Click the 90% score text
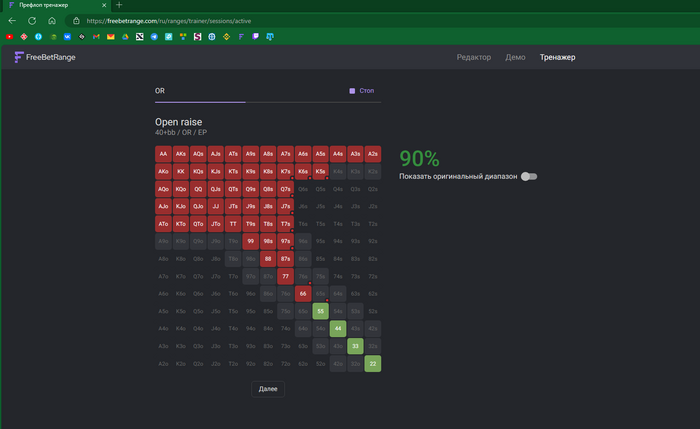 click(419, 158)
